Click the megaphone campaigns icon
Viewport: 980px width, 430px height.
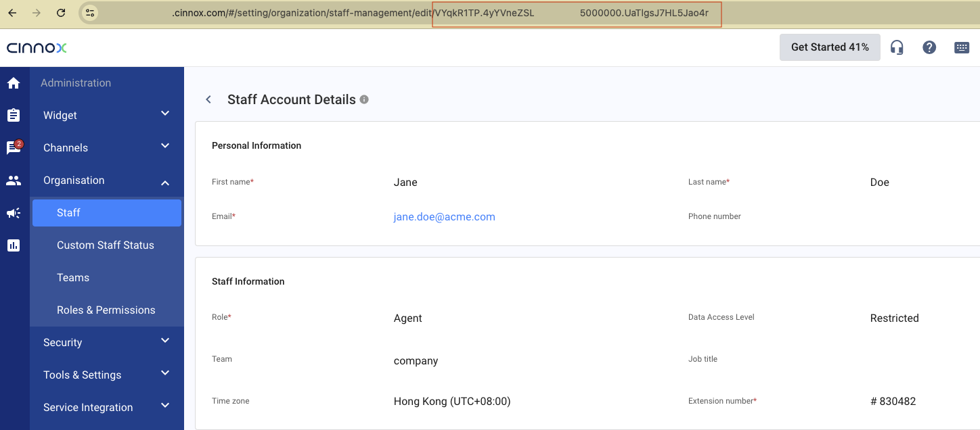[x=14, y=213]
